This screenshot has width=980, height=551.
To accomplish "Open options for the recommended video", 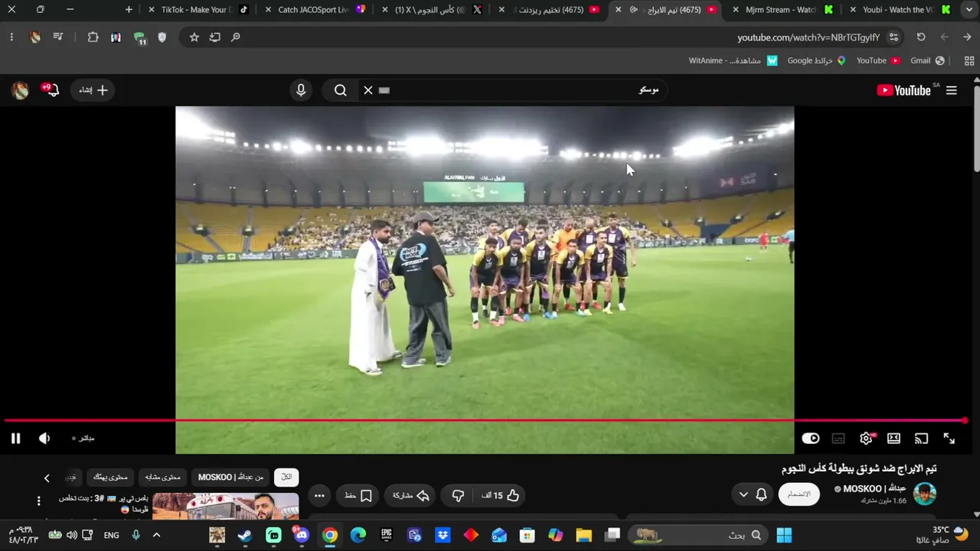I will point(39,500).
